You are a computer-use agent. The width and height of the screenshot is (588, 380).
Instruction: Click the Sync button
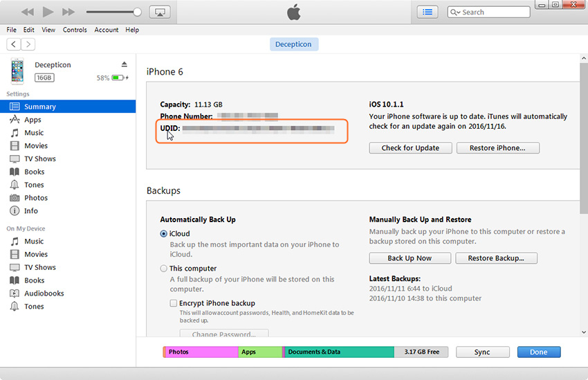click(x=483, y=352)
